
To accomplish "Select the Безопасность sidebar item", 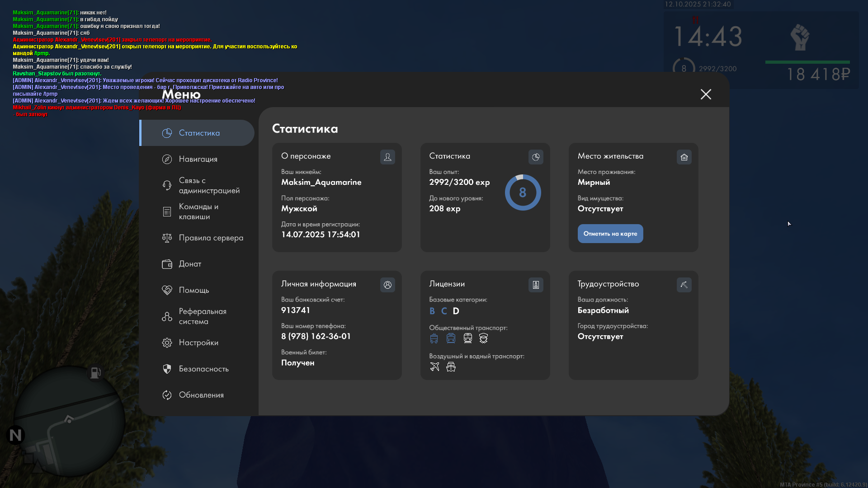I will pos(203,369).
